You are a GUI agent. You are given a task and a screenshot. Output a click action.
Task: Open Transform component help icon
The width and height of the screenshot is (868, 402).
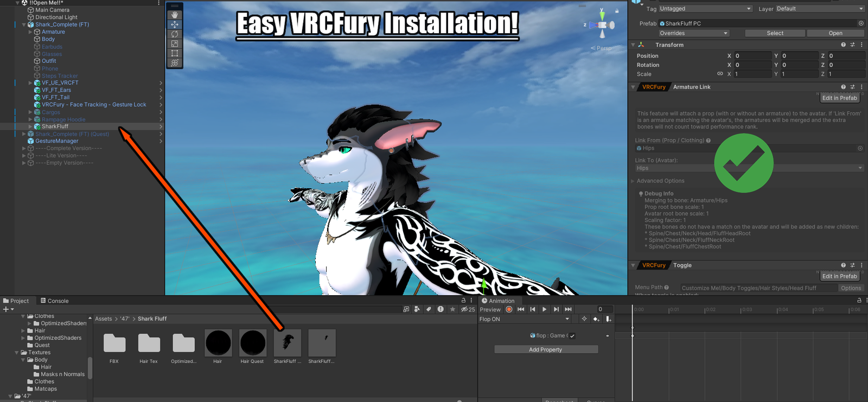tap(843, 45)
